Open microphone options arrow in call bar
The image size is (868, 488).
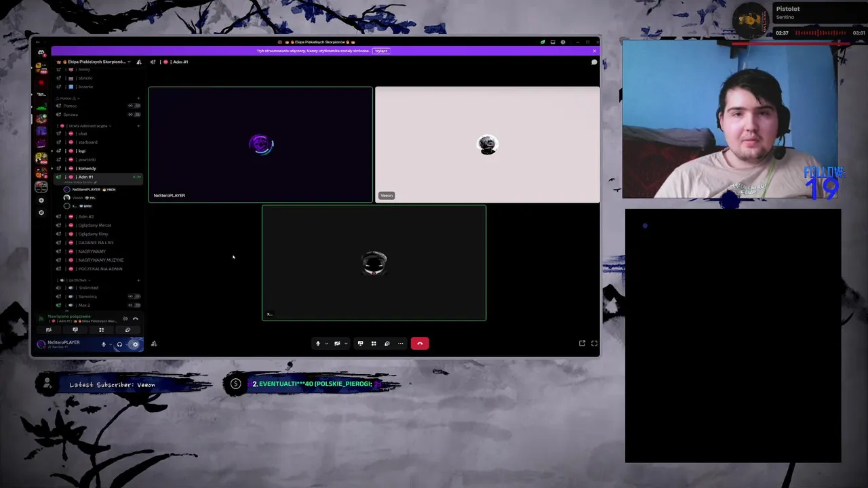tap(326, 344)
